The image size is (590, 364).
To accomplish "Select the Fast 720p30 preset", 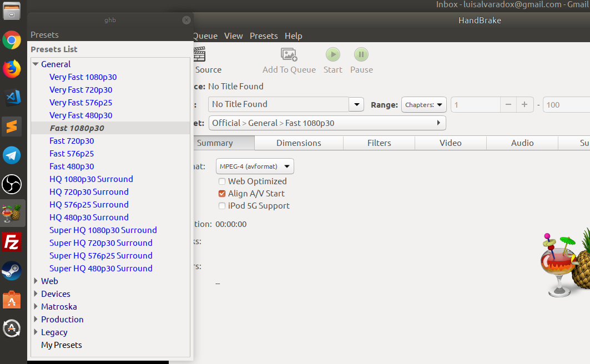I will click(x=72, y=140).
